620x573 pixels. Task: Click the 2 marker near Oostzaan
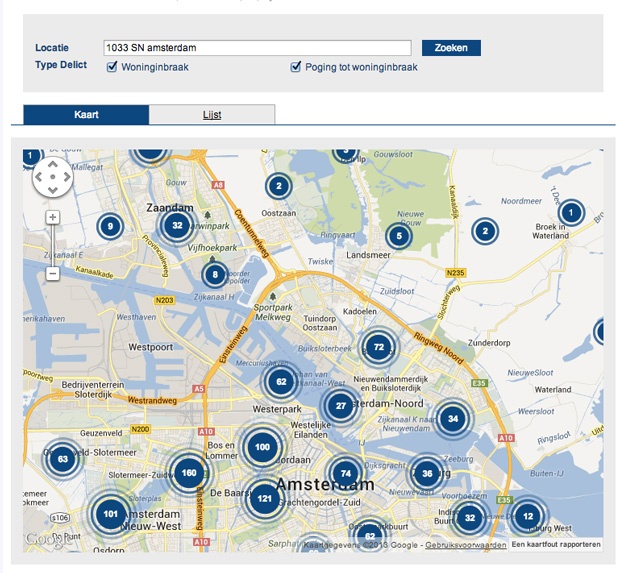[x=279, y=186]
